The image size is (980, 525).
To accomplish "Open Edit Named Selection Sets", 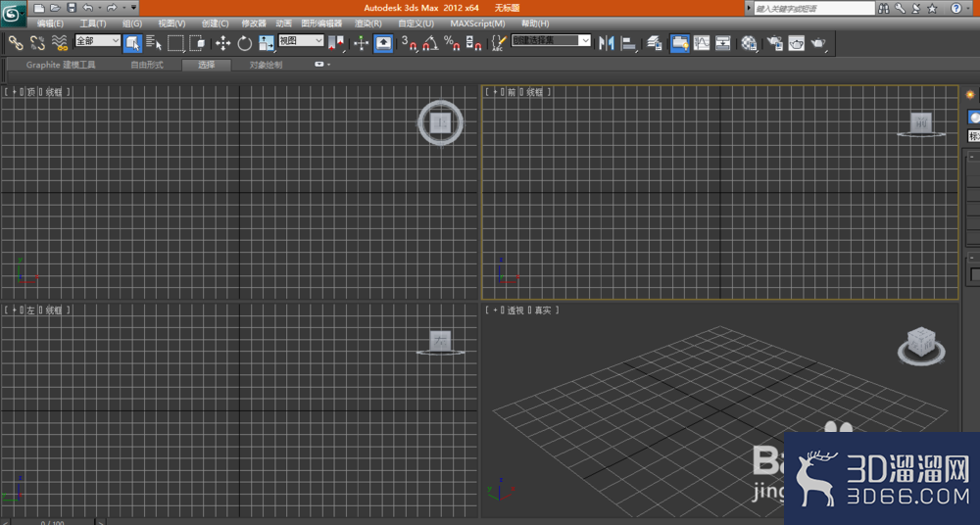I will tap(498, 42).
